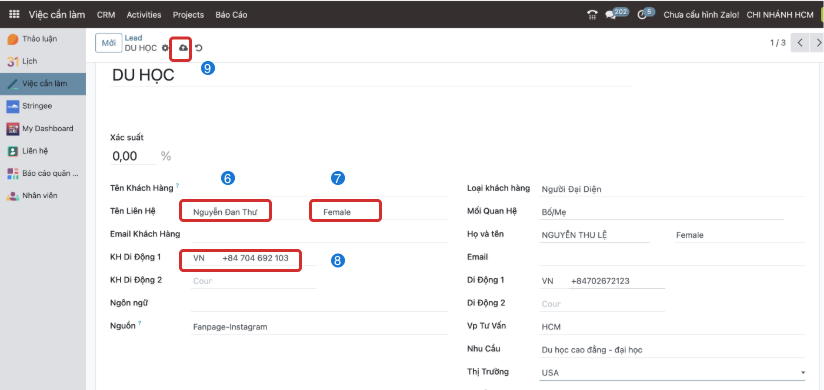The height and width of the screenshot is (390, 824).
Task: Open Thảo luận in the sidebar
Action: click(x=43, y=39)
